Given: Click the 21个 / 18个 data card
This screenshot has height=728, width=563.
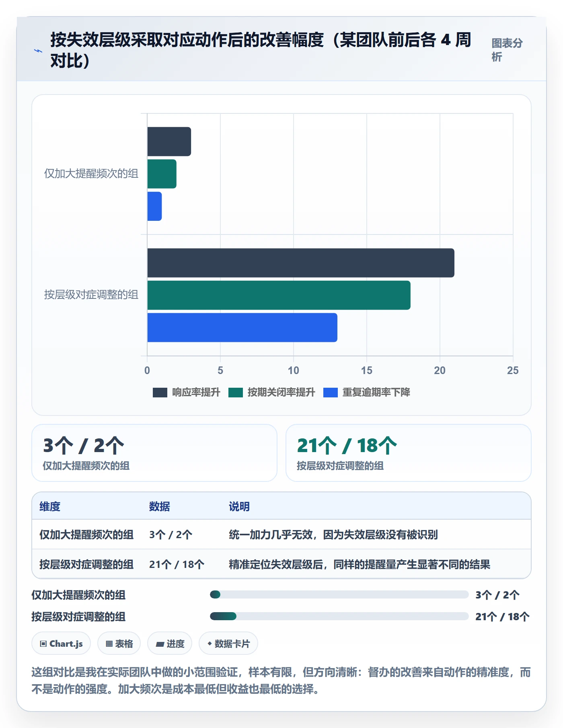Looking at the screenshot, I should pos(409,453).
